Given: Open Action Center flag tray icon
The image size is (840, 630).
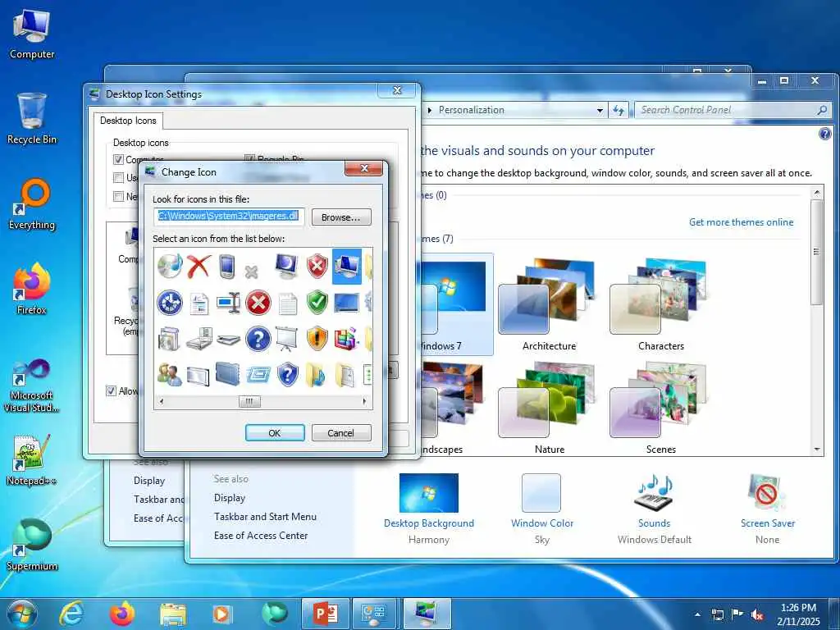Looking at the screenshot, I should point(737,614).
